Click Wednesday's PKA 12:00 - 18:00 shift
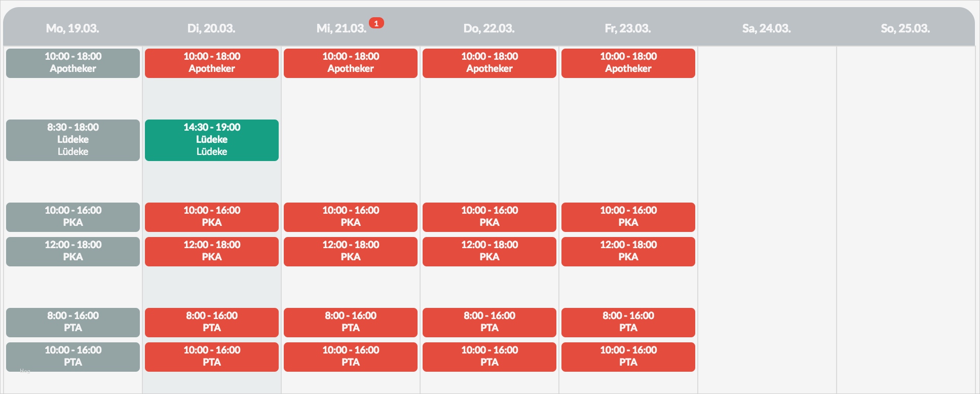The height and width of the screenshot is (394, 980). tap(351, 251)
